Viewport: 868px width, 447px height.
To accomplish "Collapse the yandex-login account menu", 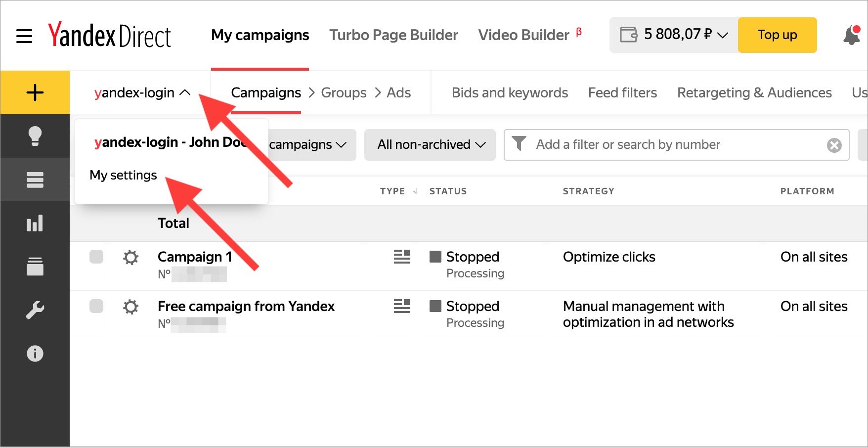I will [142, 93].
